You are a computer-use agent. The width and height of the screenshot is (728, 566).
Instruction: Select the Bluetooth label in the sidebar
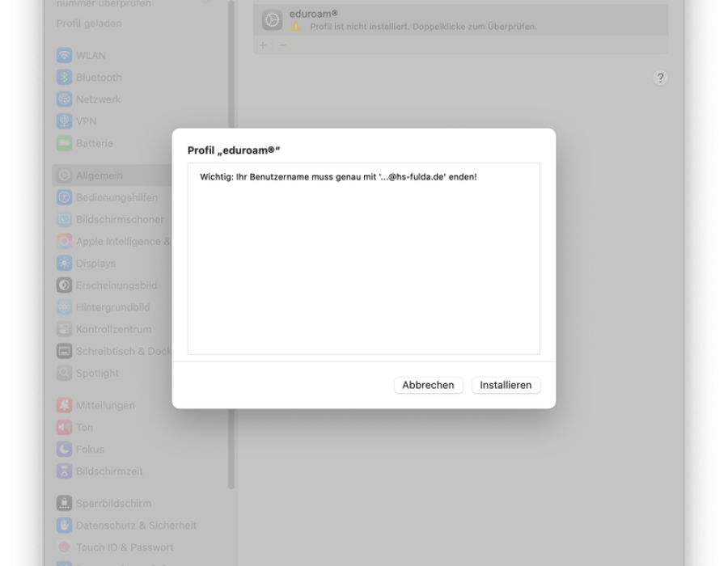[99, 77]
